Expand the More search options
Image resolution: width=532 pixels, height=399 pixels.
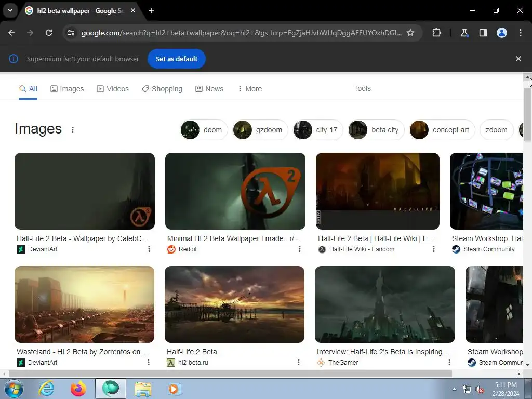(250, 89)
